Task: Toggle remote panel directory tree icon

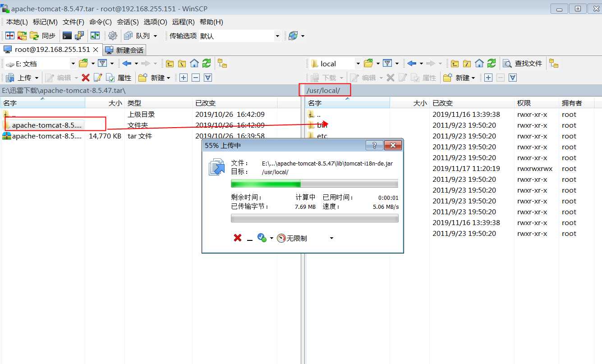Action: 554,64
